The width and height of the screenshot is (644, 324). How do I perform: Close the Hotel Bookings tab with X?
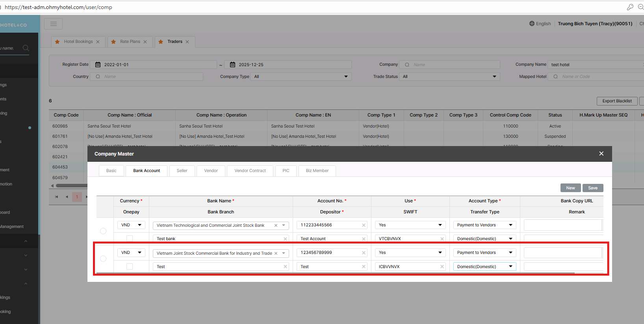tap(98, 42)
